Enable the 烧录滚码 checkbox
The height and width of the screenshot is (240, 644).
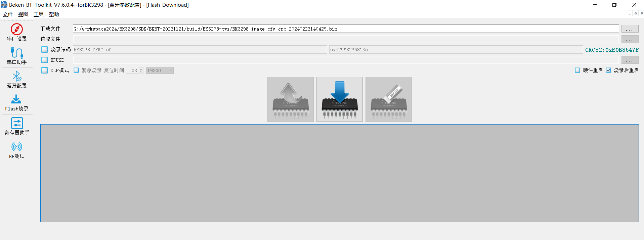[45, 50]
